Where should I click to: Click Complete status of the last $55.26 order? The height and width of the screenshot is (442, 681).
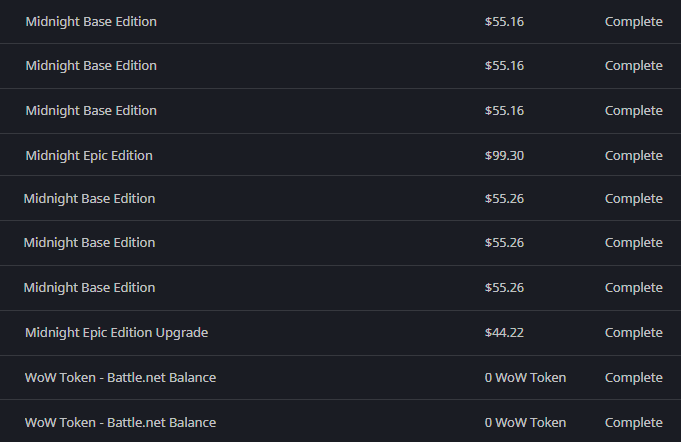click(633, 288)
